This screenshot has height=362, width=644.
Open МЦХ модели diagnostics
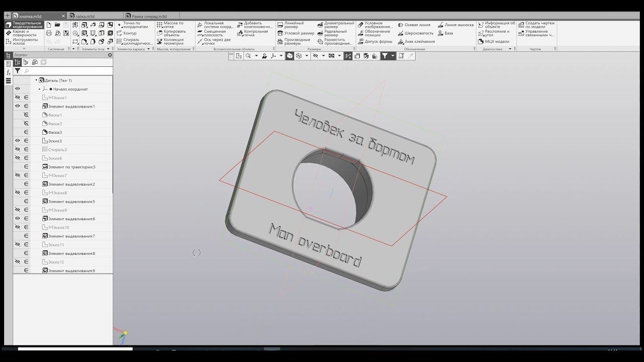(494, 42)
